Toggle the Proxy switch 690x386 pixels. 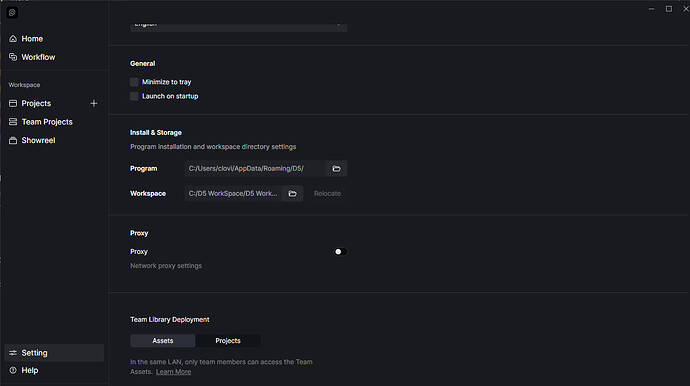[x=340, y=252]
